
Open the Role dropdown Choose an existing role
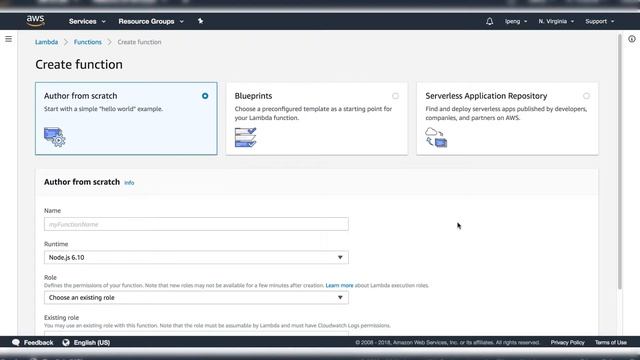click(196, 298)
